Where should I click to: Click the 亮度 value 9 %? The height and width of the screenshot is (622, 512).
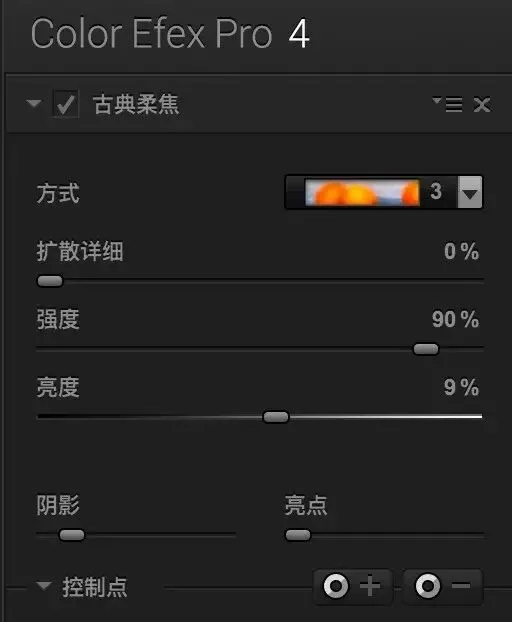tap(461, 387)
